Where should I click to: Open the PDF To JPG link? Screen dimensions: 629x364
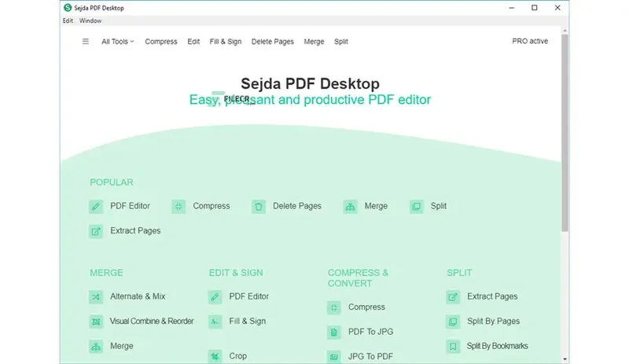coord(370,332)
